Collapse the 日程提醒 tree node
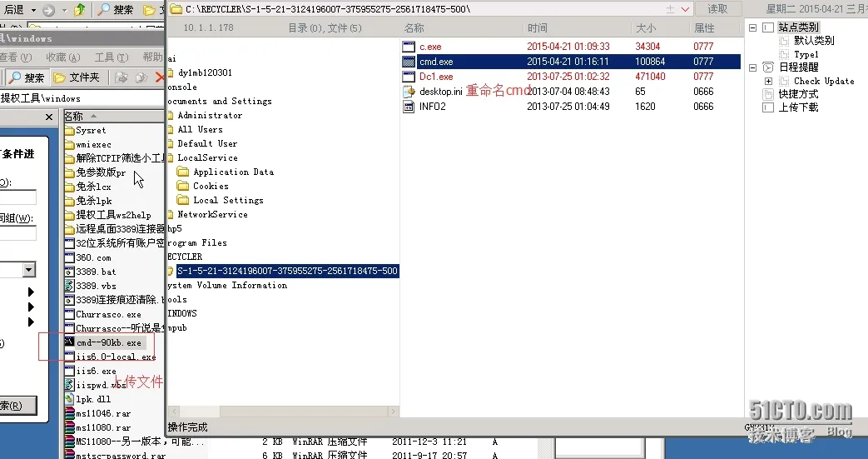This screenshot has height=459, width=868. (753, 67)
